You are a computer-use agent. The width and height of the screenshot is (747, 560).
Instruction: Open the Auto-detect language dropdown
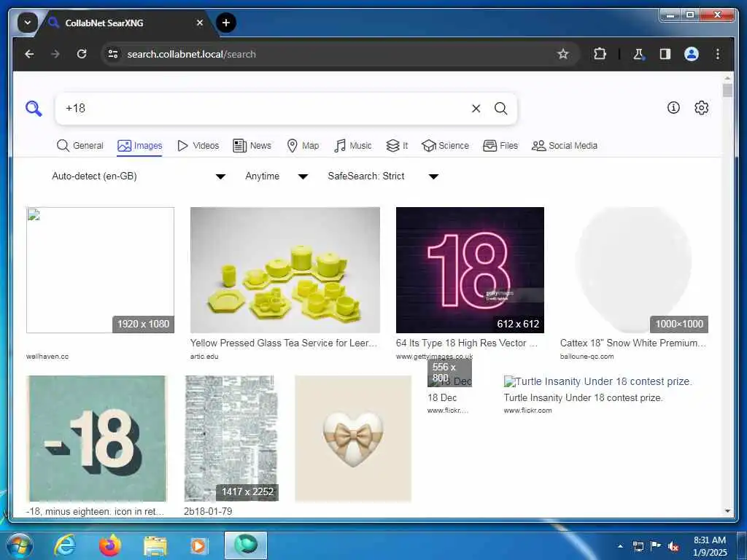pos(139,176)
